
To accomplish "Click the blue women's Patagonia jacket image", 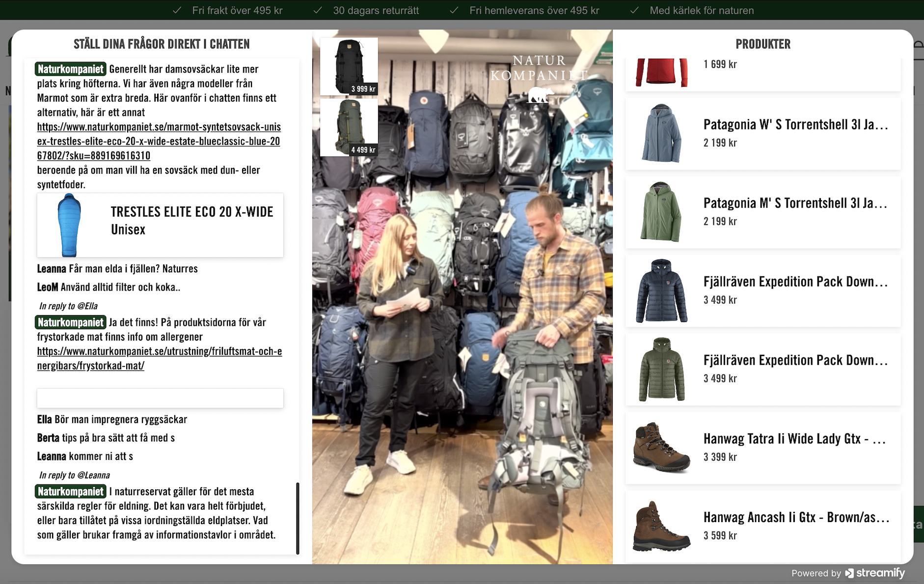I will click(x=661, y=133).
